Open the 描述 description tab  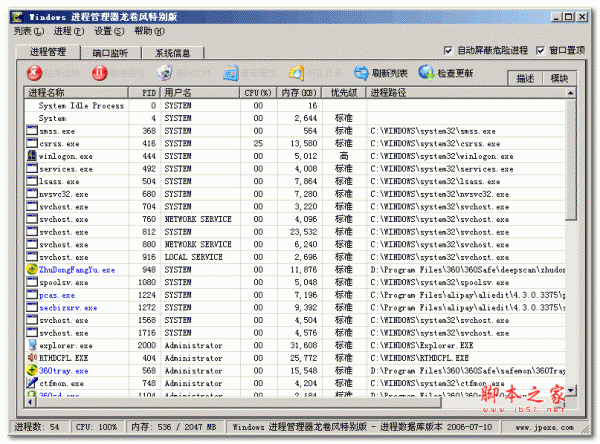point(525,78)
